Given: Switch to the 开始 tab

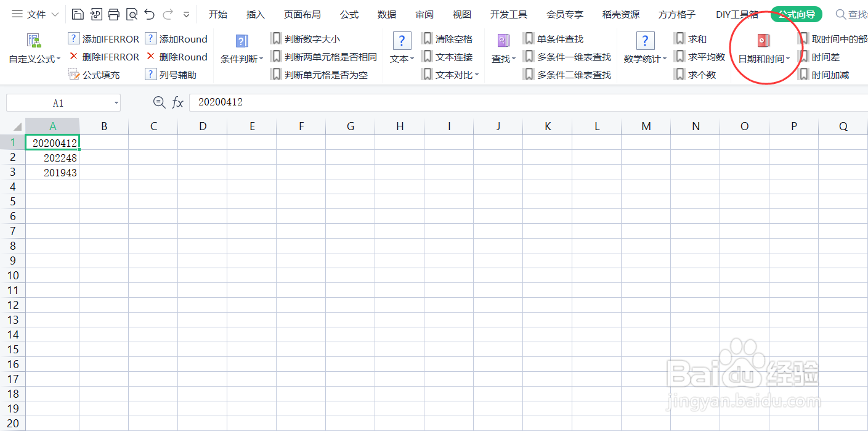Looking at the screenshot, I should [x=218, y=14].
